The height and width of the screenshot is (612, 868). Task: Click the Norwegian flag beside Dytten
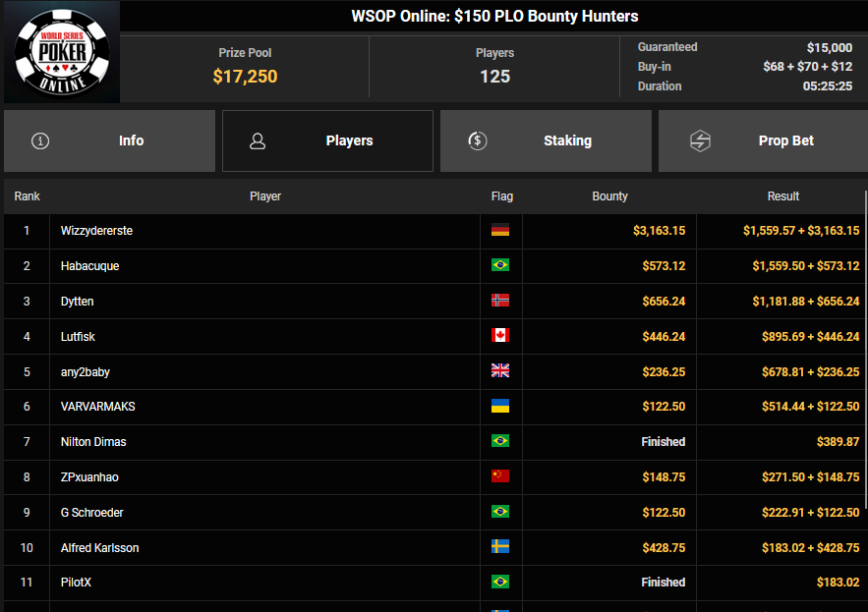coord(500,302)
